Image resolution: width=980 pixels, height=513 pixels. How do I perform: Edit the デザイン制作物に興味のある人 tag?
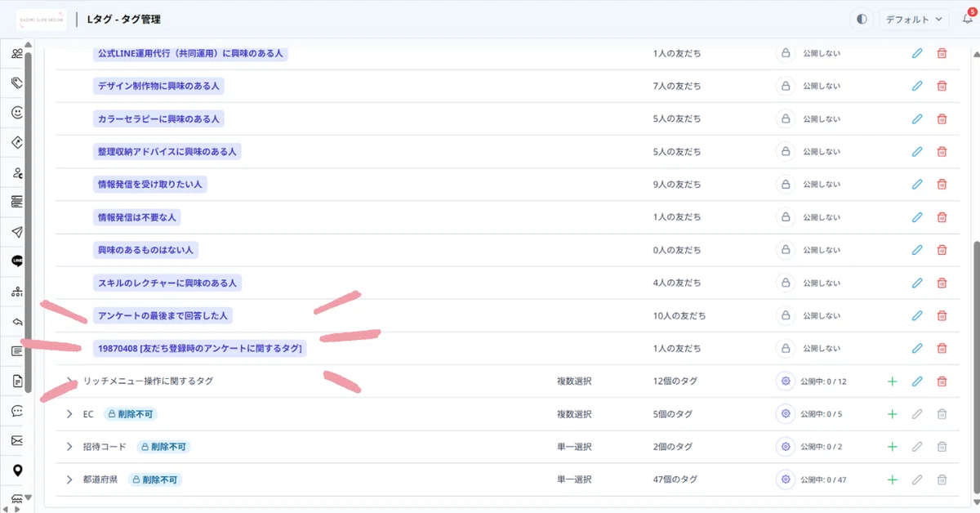pos(917,86)
